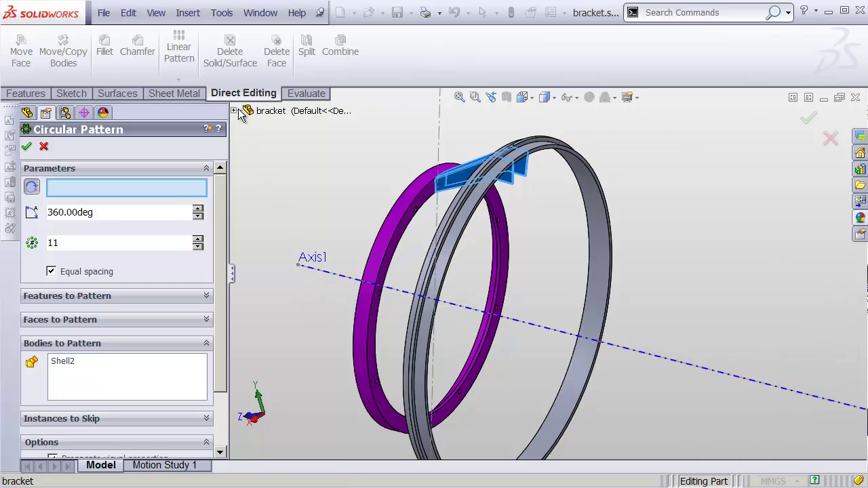This screenshot has width=868, height=488.
Task: Open the DimXpertManager tab
Action: point(84,113)
